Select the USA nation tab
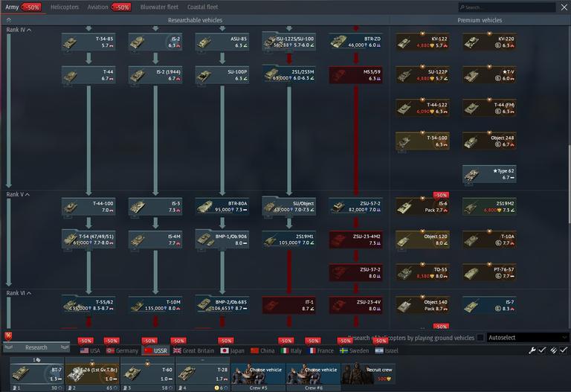 (x=90, y=351)
